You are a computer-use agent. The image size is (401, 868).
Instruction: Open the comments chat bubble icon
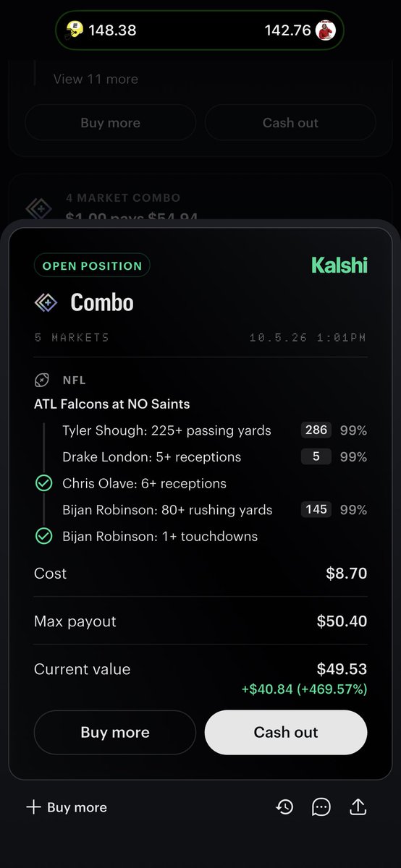coord(321,807)
